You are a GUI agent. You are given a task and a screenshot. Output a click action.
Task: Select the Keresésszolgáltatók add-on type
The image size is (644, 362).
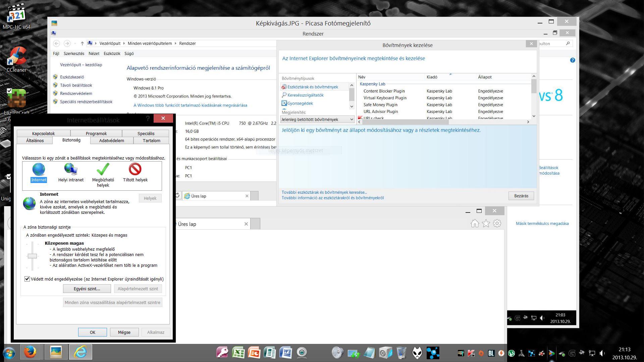point(306,95)
